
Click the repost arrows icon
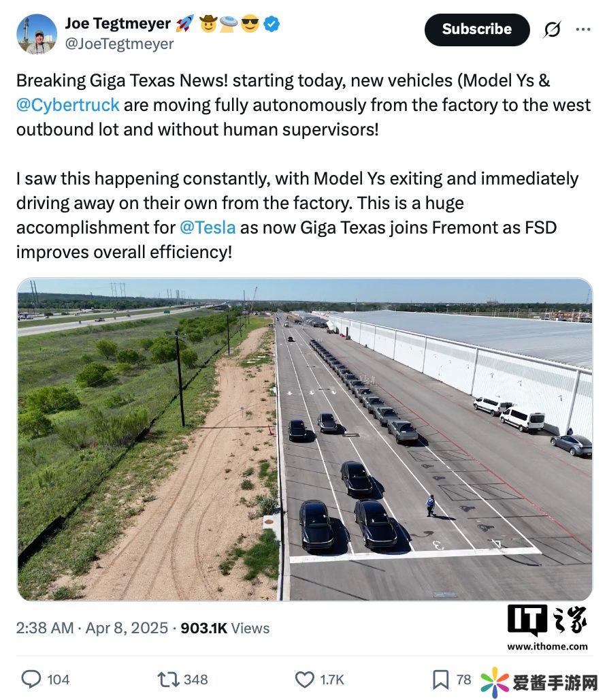167,679
